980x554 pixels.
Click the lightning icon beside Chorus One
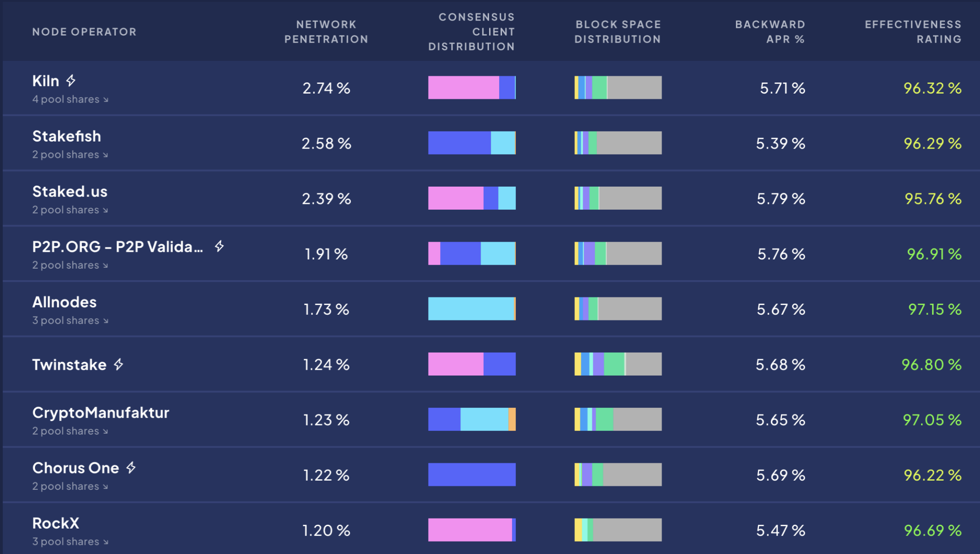[x=131, y=468]
